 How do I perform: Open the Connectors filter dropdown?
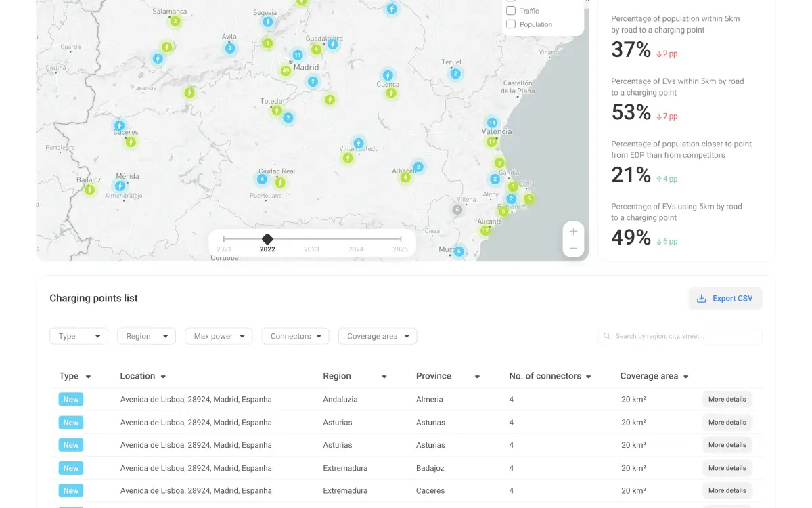click(296, 336)
